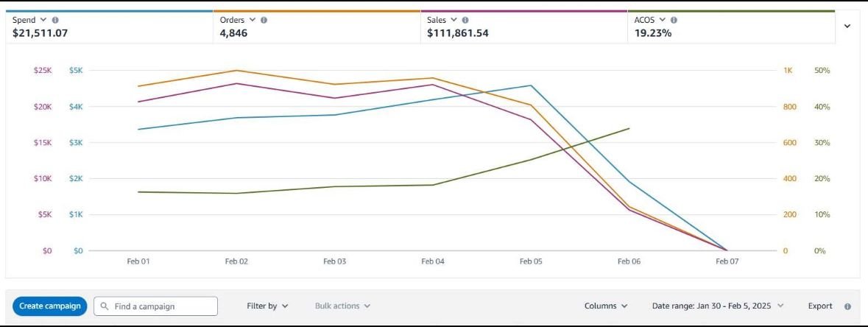Expand the Filter by menu
This screenshot has width=868, height=327.
[267, 306]
